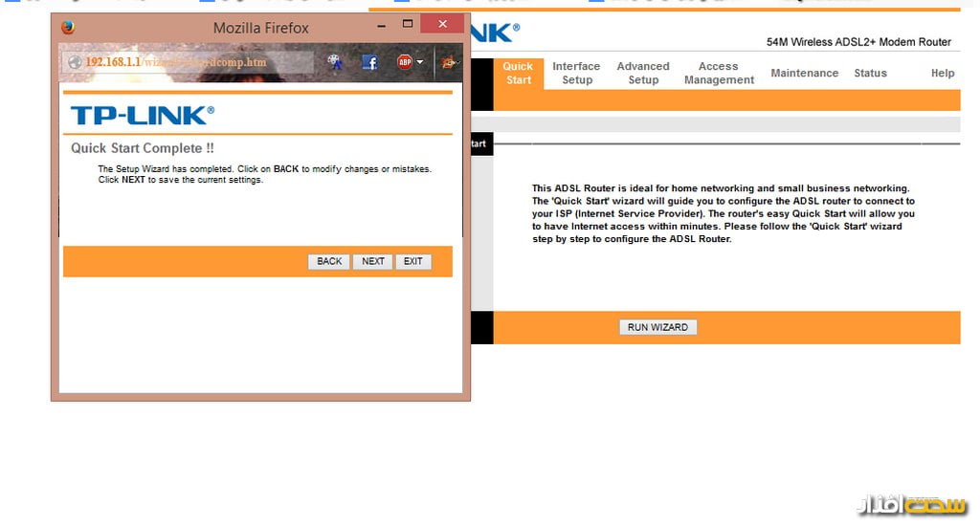
Task: Click the EXIT button in wizard
Action: (x=412, y=261)
